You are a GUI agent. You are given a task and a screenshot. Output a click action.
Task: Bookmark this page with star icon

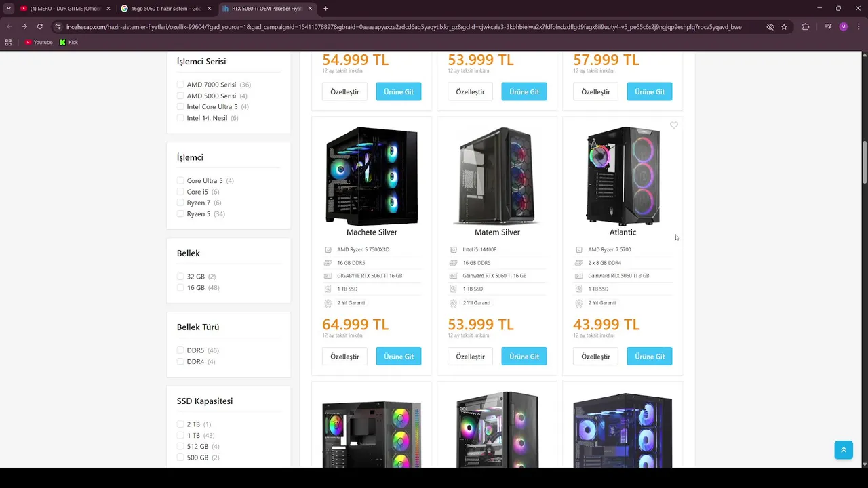[784, 26]
